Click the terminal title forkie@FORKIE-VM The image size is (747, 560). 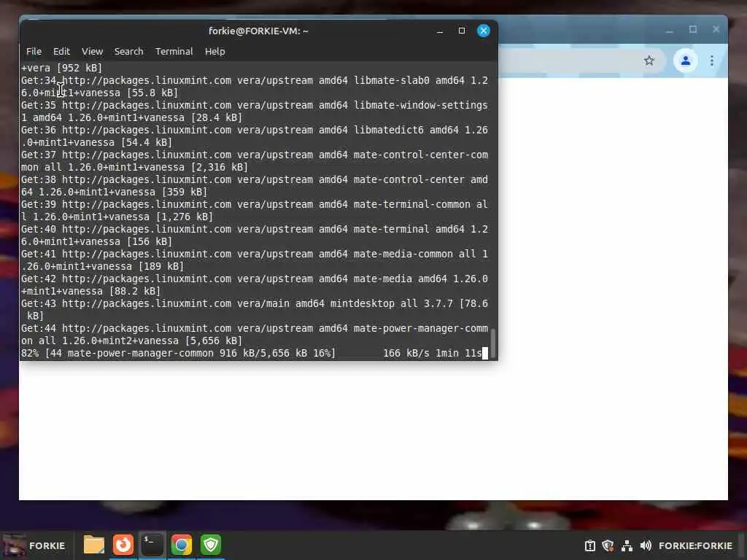(x=259, y=31)
